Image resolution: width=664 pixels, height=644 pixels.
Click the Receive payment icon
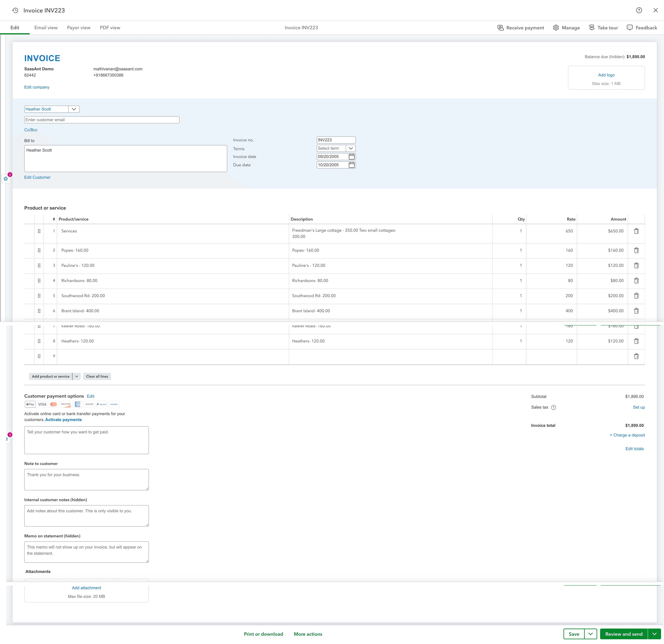501,27
